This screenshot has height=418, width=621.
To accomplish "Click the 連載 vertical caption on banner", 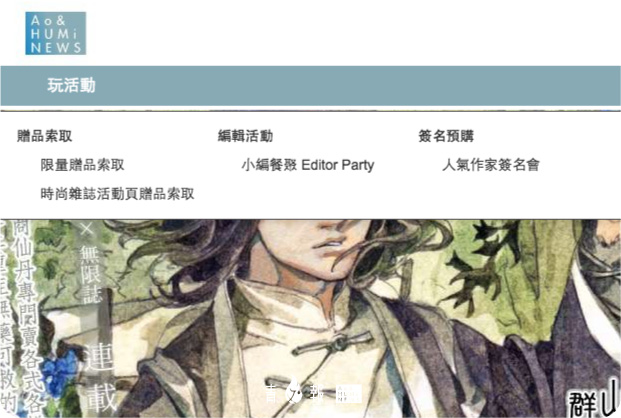I will [x=101, y=378].
